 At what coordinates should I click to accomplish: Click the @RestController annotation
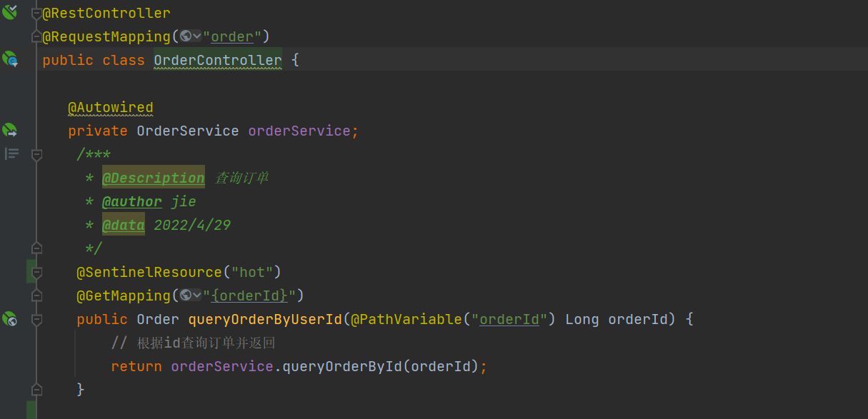coord(106,13)
